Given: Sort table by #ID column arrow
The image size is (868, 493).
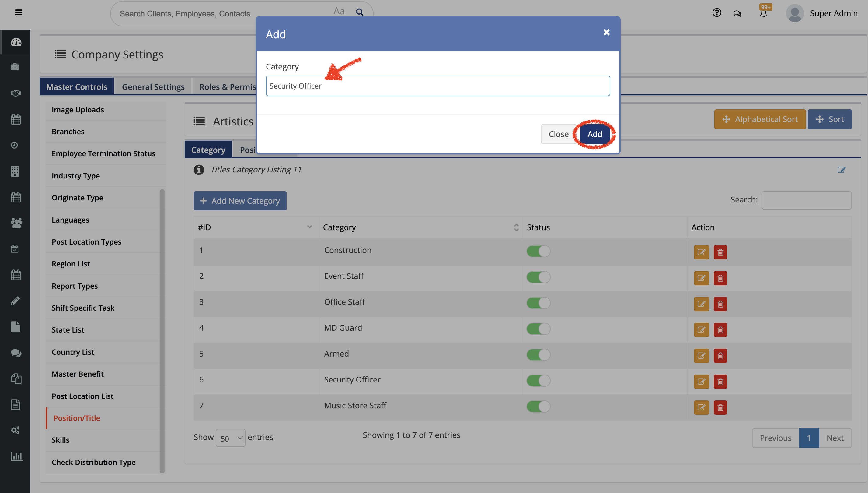Looking at the screenshot, I should pos(309,227).
